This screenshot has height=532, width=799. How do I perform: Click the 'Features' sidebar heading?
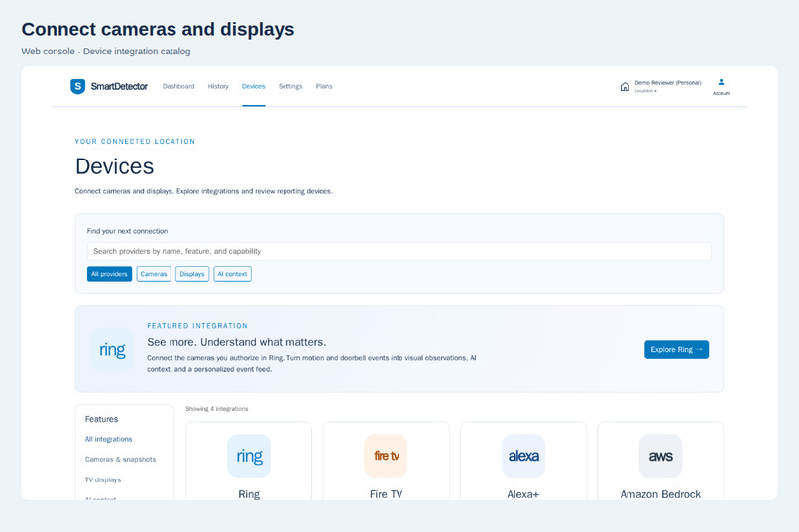click(101, 419)
